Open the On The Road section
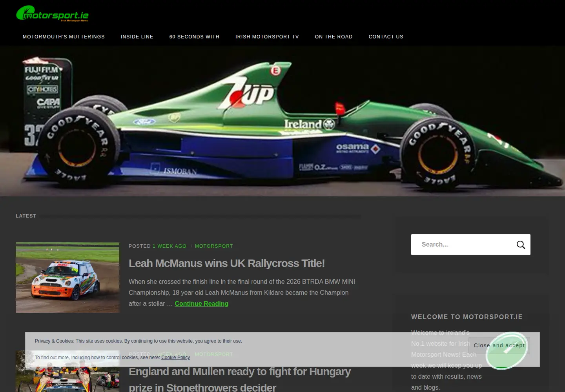 (334, 37)
